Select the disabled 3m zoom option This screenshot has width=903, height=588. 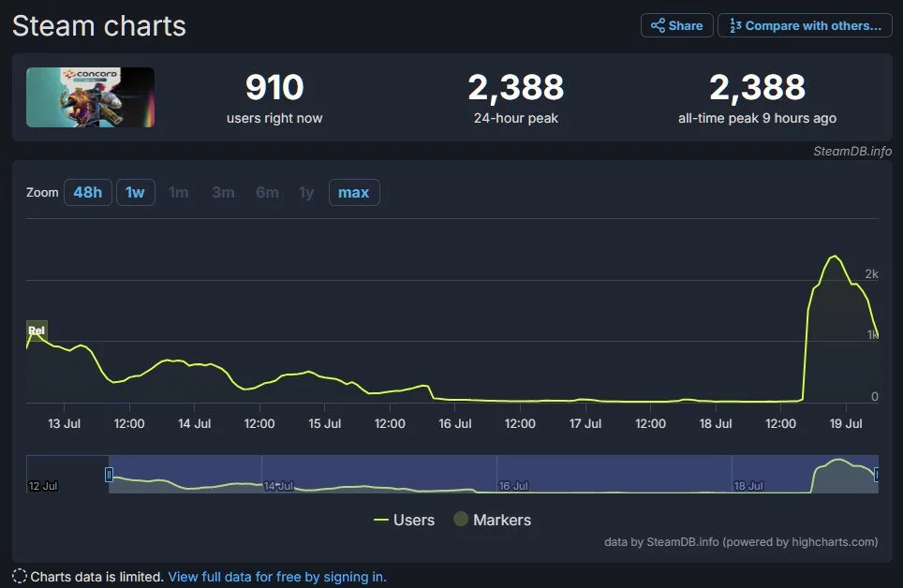click(x=223, y=192)
